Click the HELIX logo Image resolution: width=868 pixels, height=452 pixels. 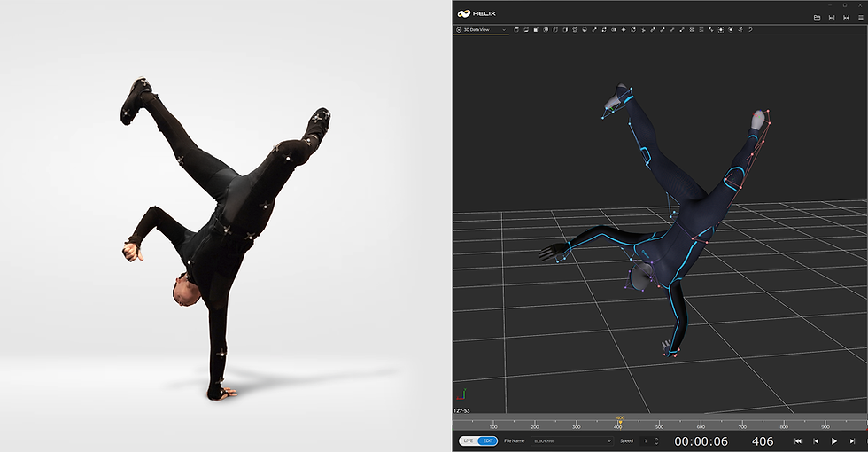tap(477, 13)
